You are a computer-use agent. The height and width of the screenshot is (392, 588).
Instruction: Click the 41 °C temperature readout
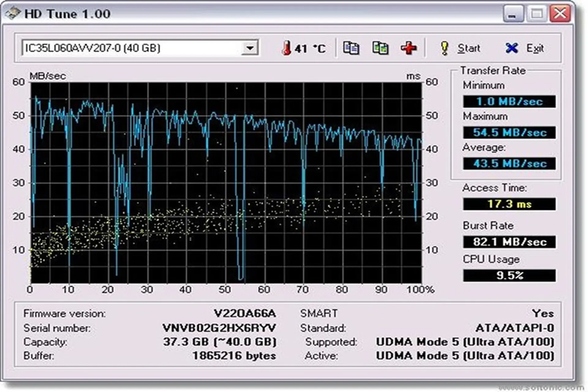[x=310, y=48]
